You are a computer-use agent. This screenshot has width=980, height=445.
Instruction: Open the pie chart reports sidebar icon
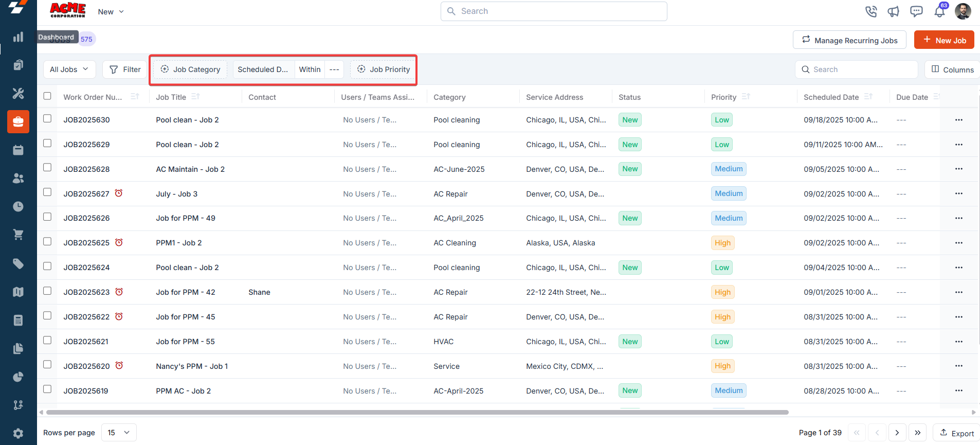tap(18, 377)
